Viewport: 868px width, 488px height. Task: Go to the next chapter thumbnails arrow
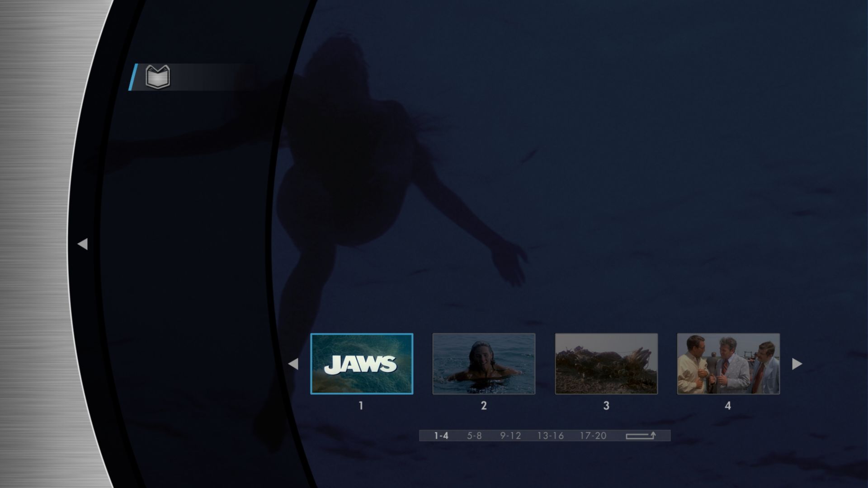point(797,364)
